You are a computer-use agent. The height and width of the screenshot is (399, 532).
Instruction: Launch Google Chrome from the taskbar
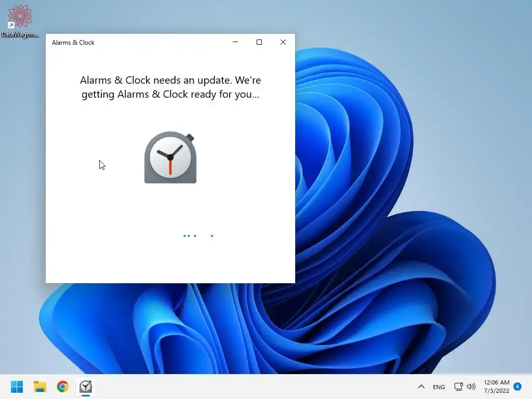[x=63, y=387]
